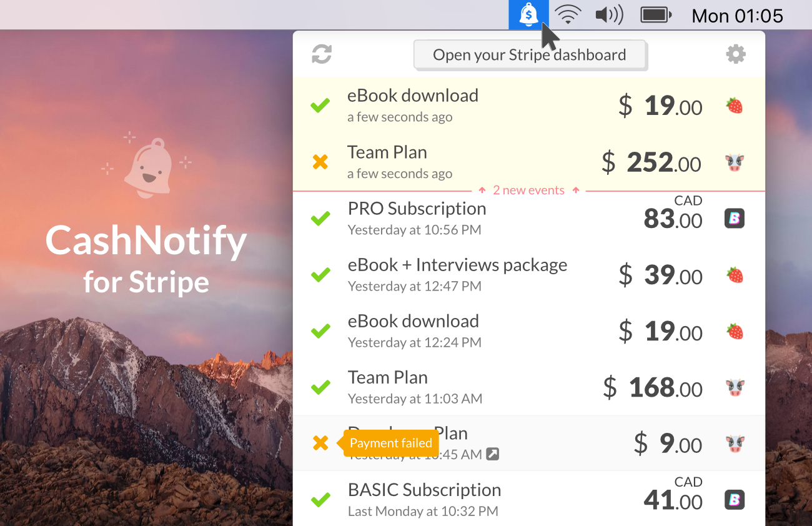Click the strawberry icon on the $19.00 few-seconds-ago row
Viewport: 812px width, 526px height.
tap(735, 106)
